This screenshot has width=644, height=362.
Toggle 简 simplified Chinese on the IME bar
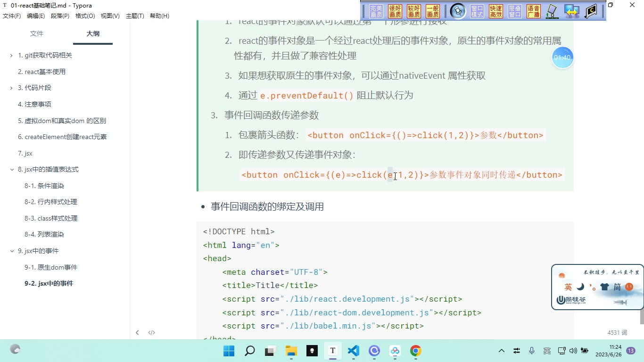pyautogui.click(x=617, y=287)
